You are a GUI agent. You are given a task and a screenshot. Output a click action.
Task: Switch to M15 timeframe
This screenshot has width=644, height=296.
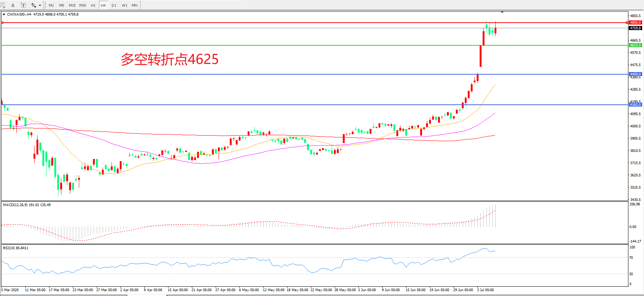72,5
